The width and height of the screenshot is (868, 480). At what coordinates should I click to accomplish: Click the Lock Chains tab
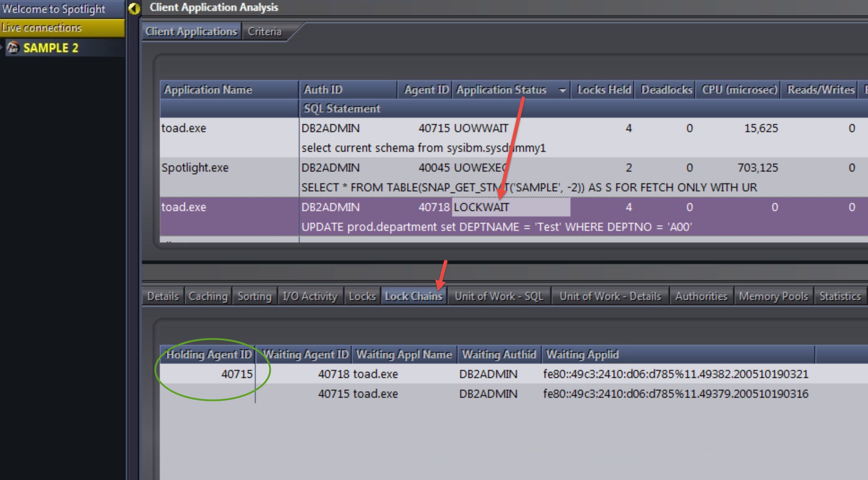[x=413, y=296]
